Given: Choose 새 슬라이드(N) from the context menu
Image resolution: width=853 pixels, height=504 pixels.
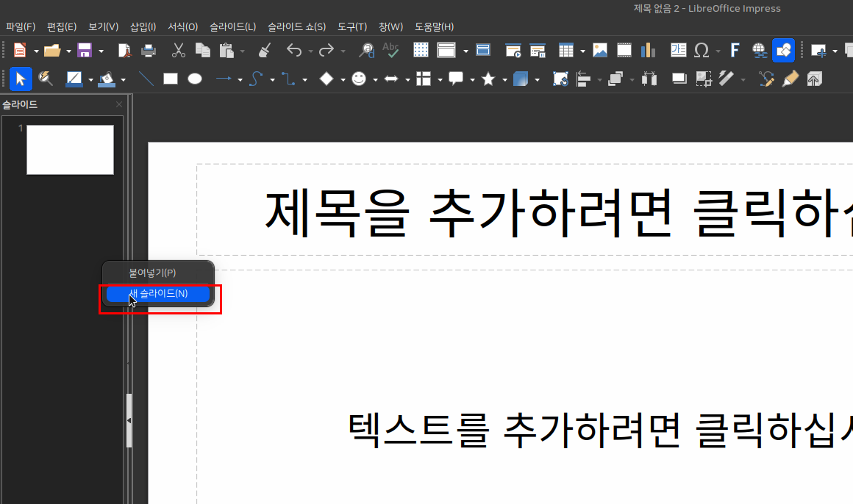Looking at the screenshot, I should (158, 294).
